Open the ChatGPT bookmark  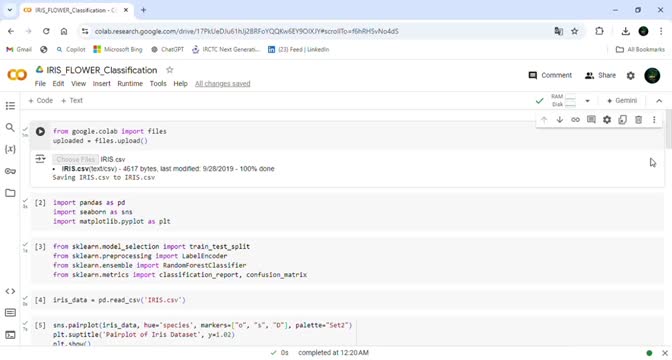(x=168, y=49)
